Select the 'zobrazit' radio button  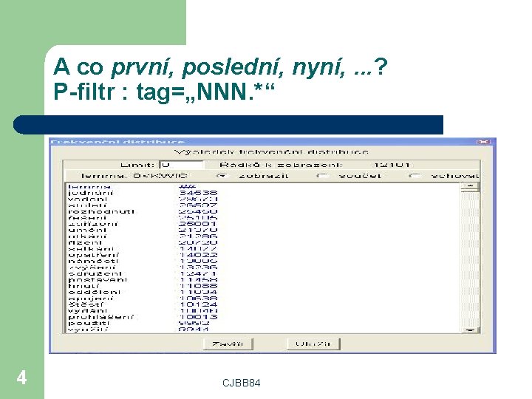222,176
